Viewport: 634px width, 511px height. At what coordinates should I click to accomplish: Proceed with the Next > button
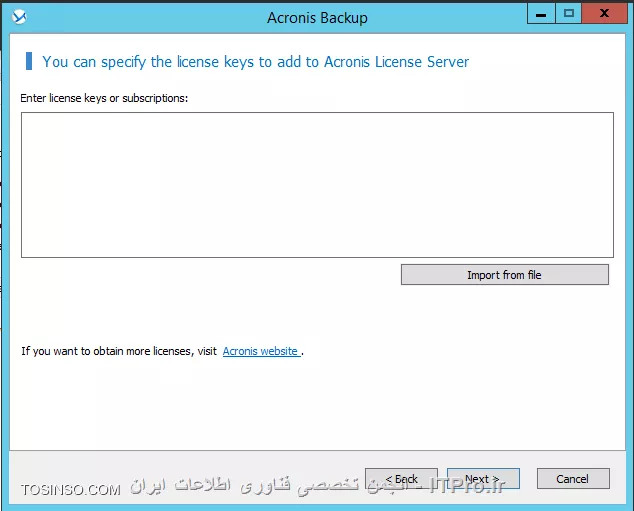[483, 479]
